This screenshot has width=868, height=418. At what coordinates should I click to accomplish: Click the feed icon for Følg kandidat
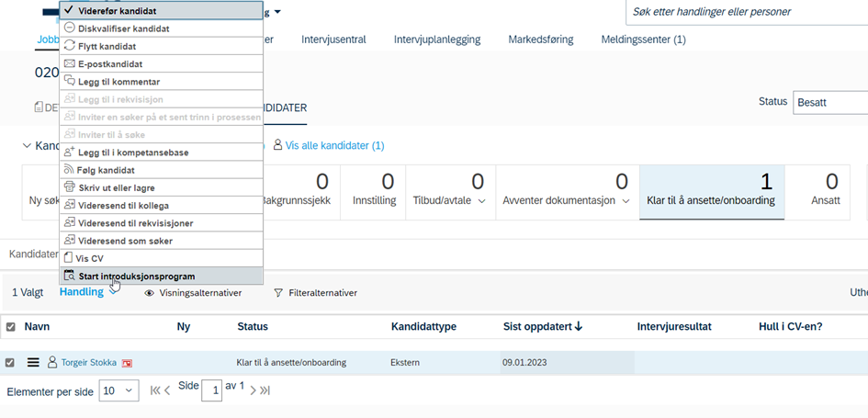tap(69, 169)
